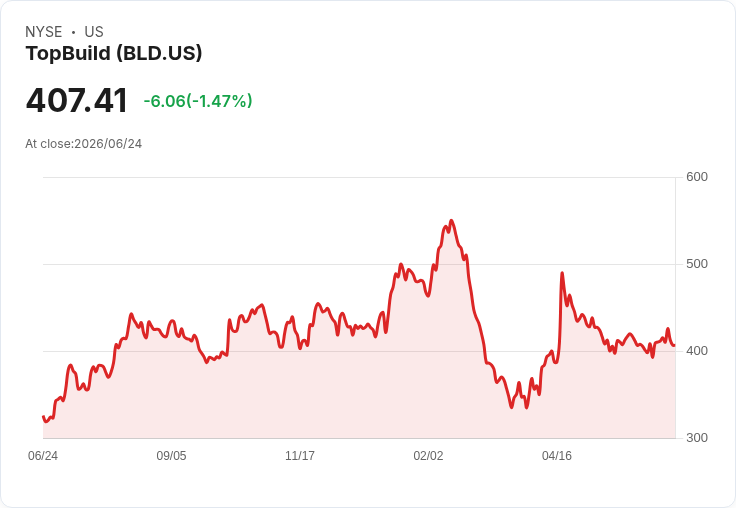736x508 pixels.
Task: Click the first data point at chart start
Action: (x=44, y=416)
